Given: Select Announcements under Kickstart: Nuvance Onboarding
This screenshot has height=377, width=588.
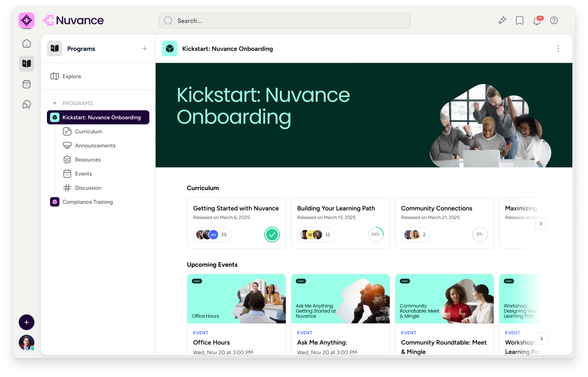Looking at the screenshot, I should pyautogui.click(x=95, y=145).
